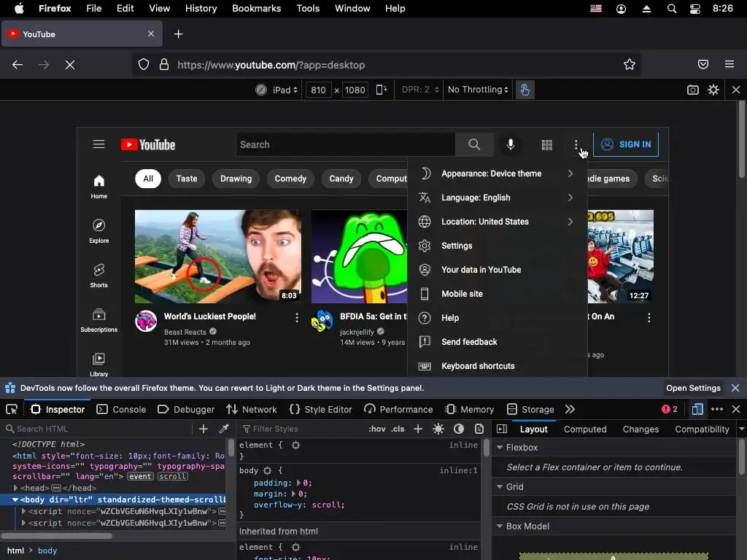Click the viewport width field 810
Screen dimensions: 747x560
318,90
